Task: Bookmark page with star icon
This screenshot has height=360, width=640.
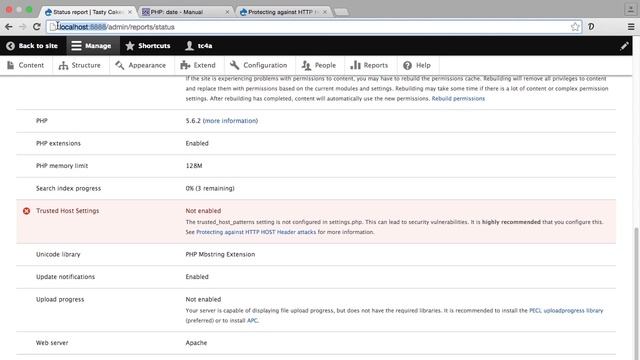Action: [575, 27]
